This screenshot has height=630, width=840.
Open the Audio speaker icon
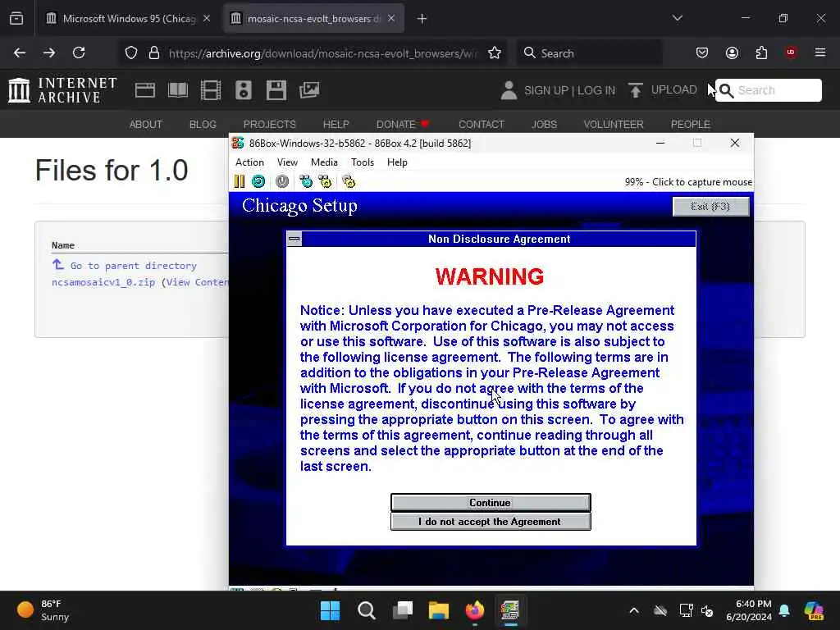(x=243, y=90)
